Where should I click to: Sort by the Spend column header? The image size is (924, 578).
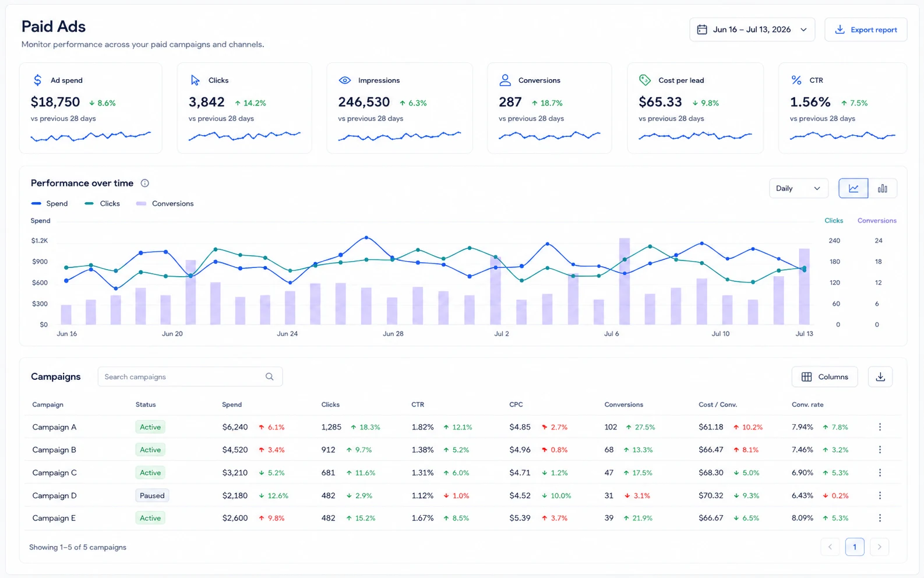232,404
